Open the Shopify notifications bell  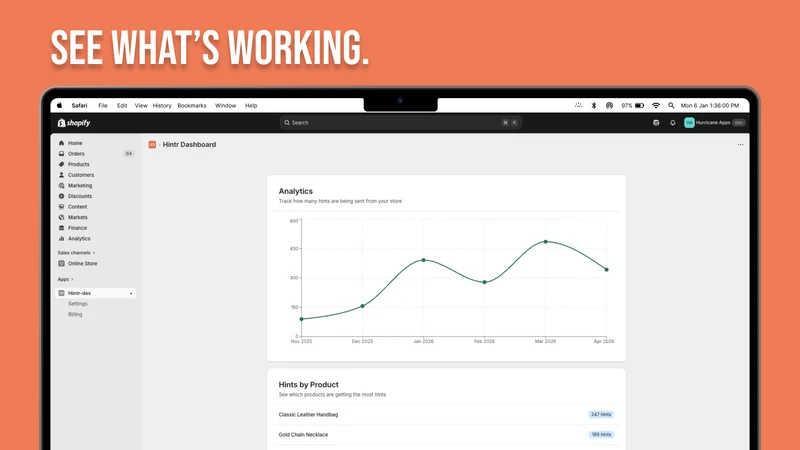point(672,122)
